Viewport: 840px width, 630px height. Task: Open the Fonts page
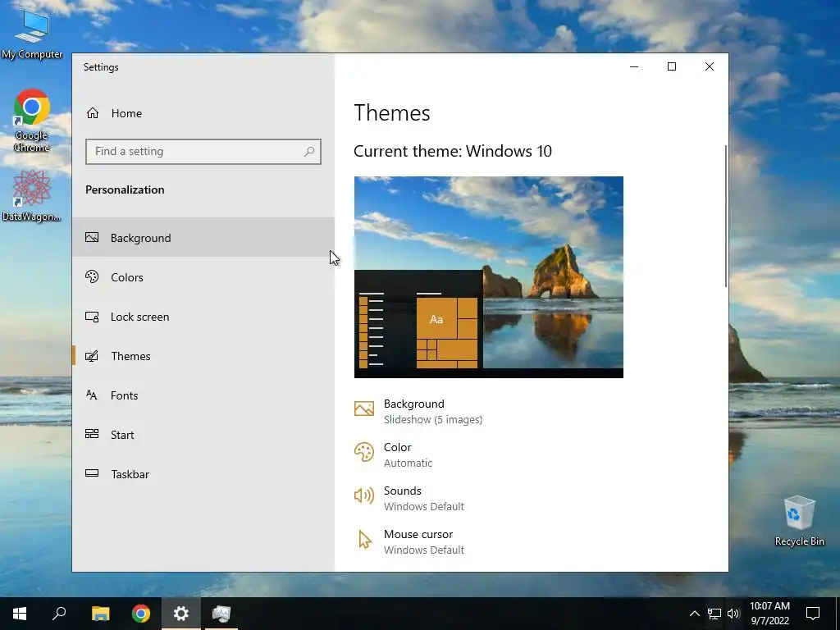(203, 395)
